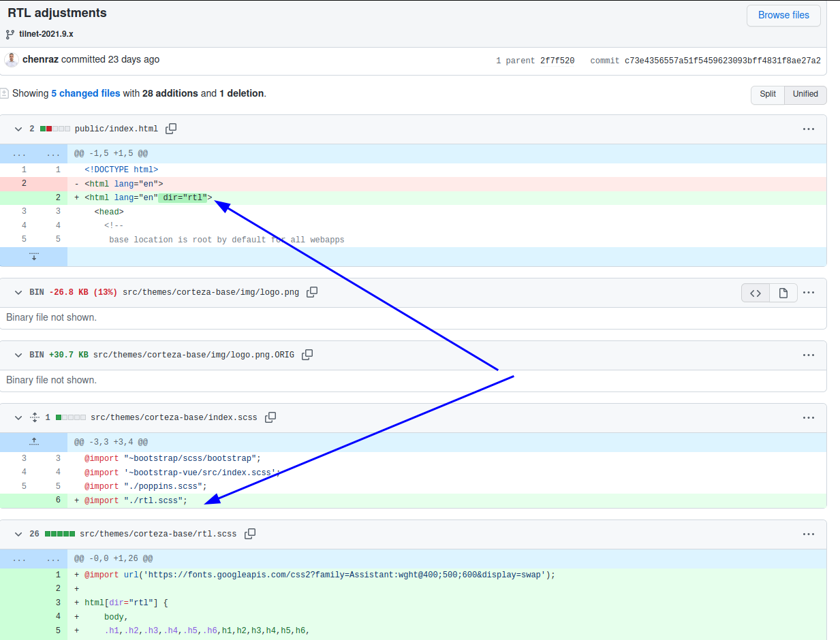
Task: Expand all lines in index.scss
Action: pyautogui.click(x=35, y=417)
